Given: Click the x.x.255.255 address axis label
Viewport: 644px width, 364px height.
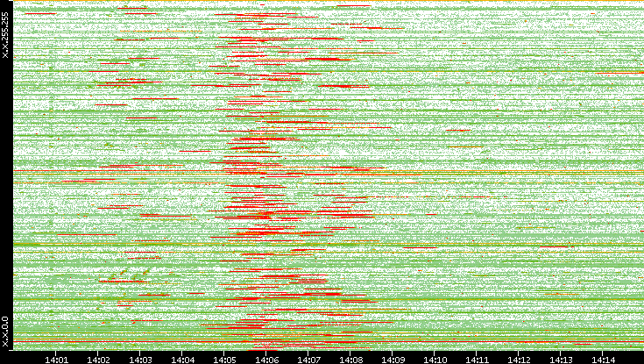Looking at the screenshot, I should (x=5, y=35).
